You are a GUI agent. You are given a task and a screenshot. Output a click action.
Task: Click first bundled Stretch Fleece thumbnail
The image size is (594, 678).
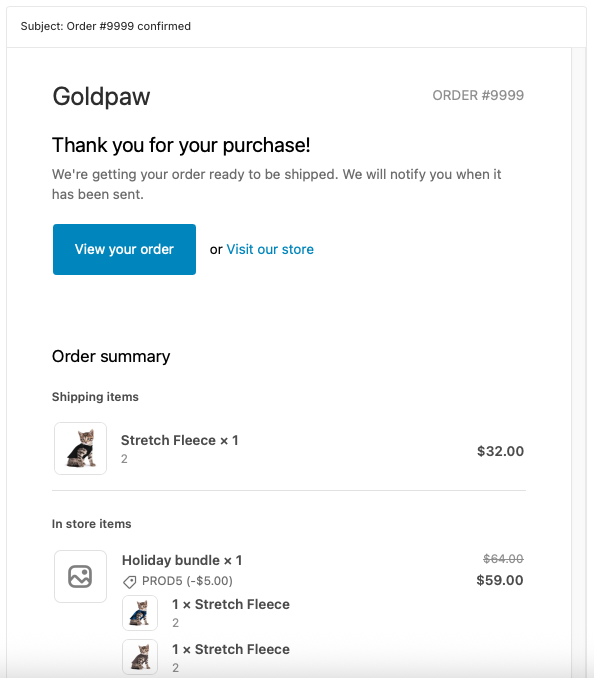(x=140, y=613)
